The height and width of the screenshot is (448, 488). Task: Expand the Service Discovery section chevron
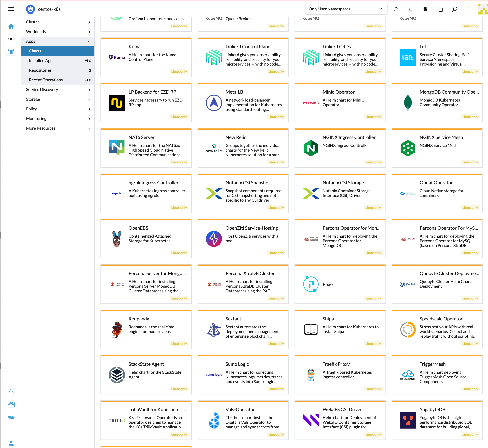89,90
